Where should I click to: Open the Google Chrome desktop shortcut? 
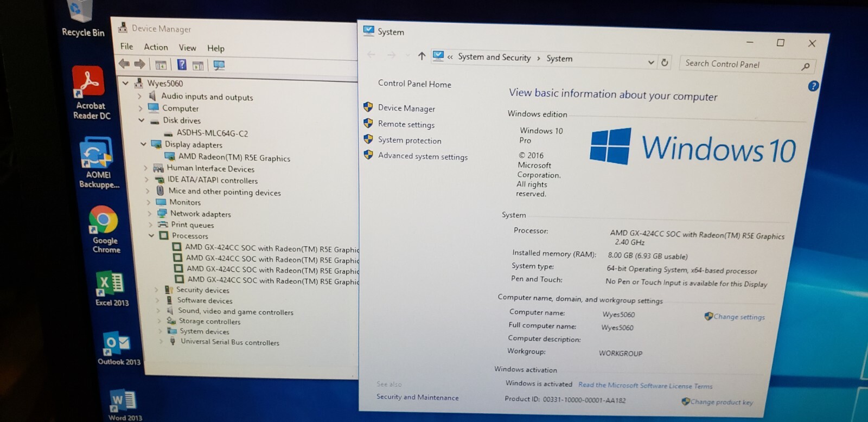click(x=105, y=229)
